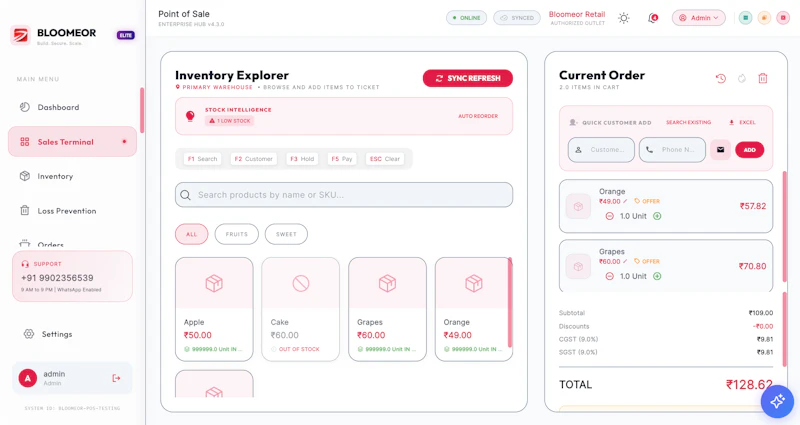Increase Orange quantity with plus icon
This screenshot has width=800, height=425.
[x=657, y=216]
